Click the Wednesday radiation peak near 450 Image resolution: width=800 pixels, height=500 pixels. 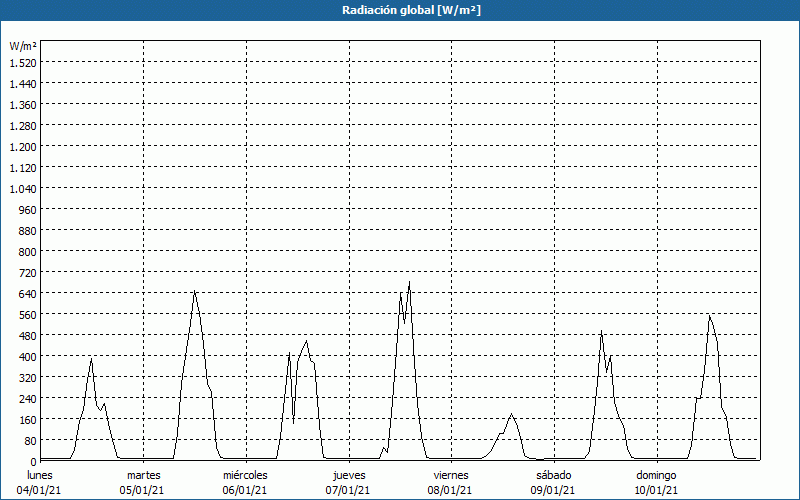click(x=306, y=341)
